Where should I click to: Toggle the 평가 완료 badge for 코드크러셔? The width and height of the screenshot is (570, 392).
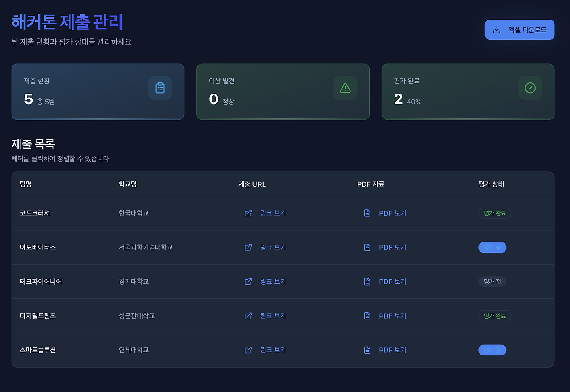click(494, 213)
